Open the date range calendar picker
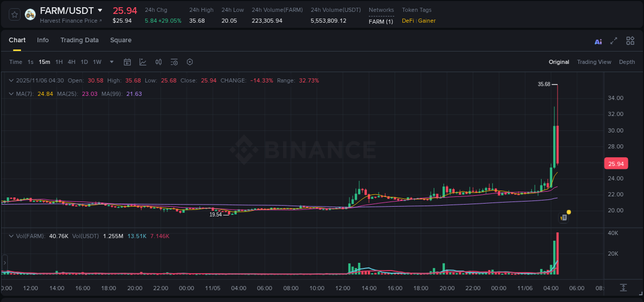Image resolution: width=644 pixels, height=302 pixels. [x=127, y=62]
